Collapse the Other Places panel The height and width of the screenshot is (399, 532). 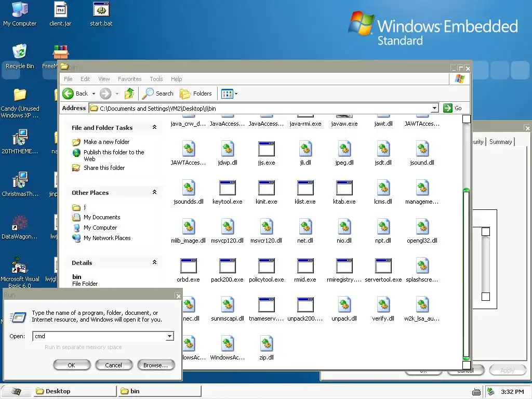(x=154, y=192)
